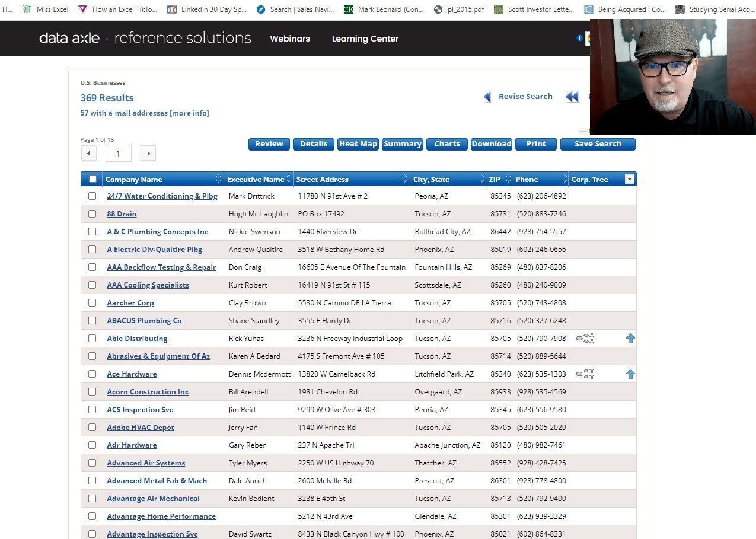Click blue up arrow in Able Distributing row
Viewport: 756px width, 539px height.
(630, 339)
